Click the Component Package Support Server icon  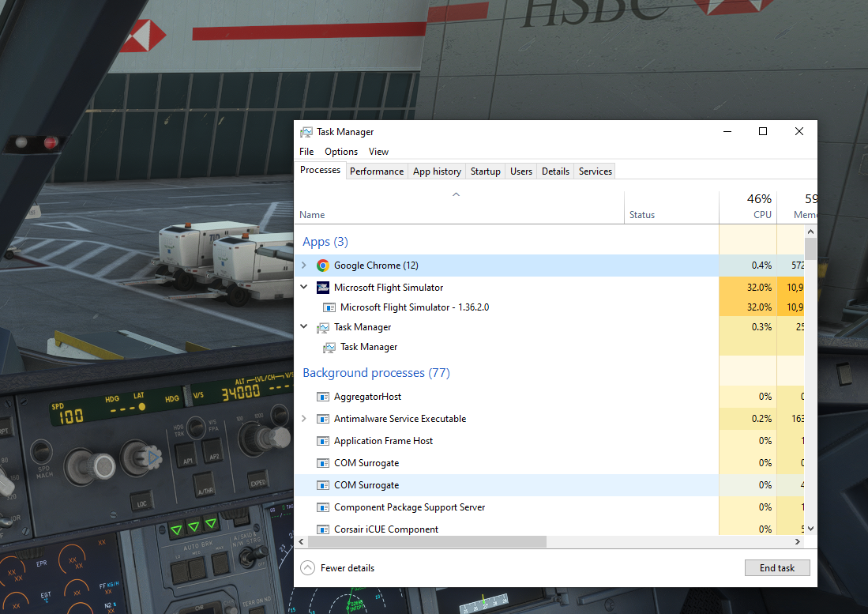pos(323,507)
